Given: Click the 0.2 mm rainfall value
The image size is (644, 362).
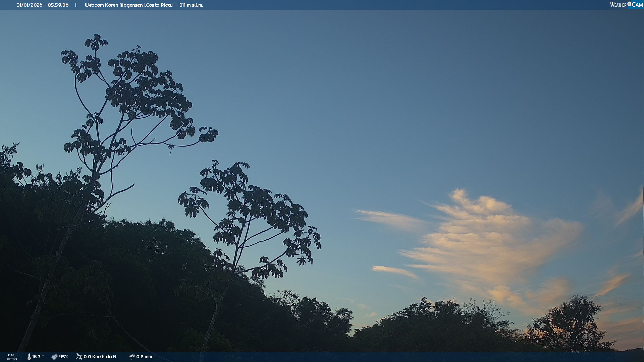Looking at the screenshot, I should click(x=144, y=357).
